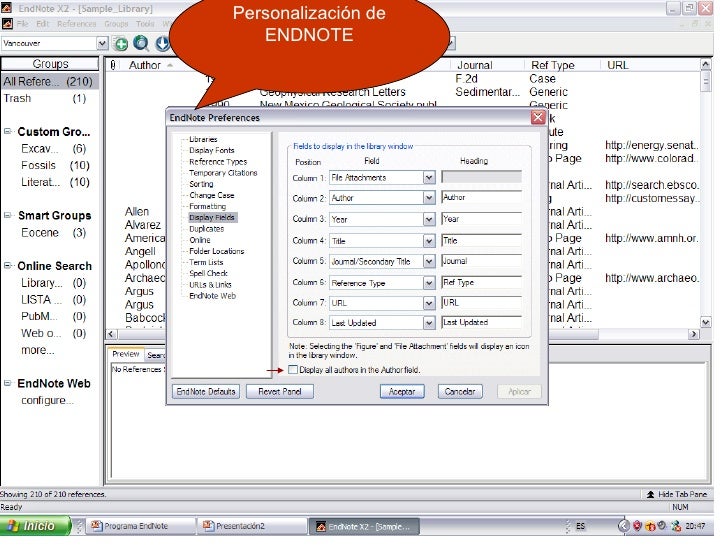Viewport: 728px width, 546px height.
Task: Click the Hide Tab Pane arrow icon
Action: pos(650,494)
